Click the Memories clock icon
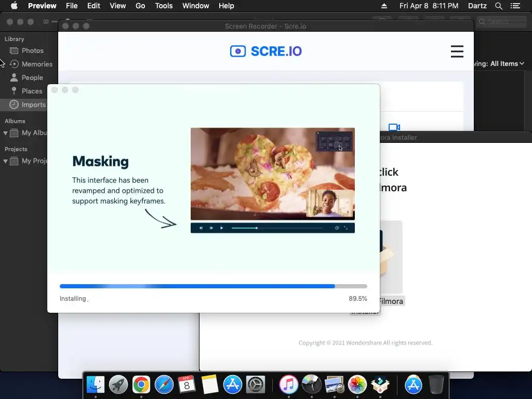The height and width of the screenshot is (399, 532). coord(14,64)
